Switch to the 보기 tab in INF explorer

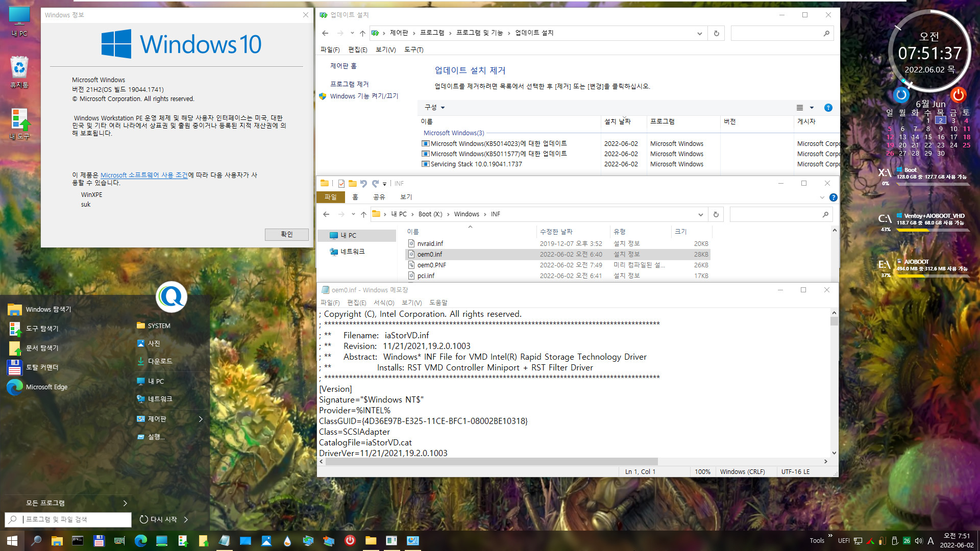406,197
